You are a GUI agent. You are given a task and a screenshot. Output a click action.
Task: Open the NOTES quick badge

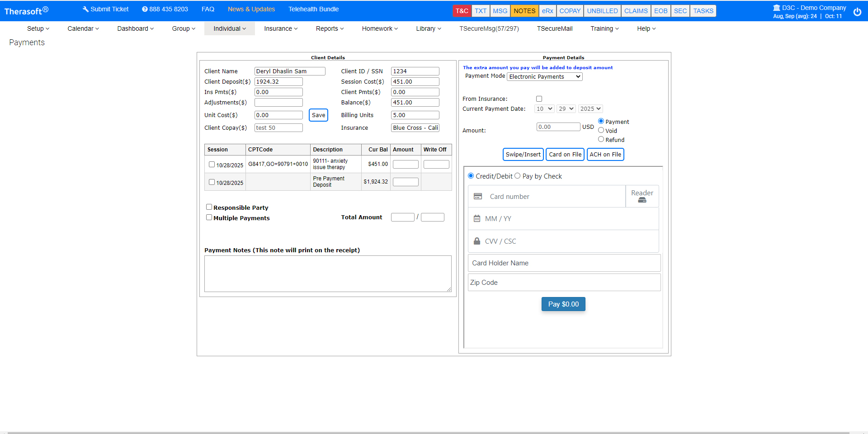pos(524,11)
